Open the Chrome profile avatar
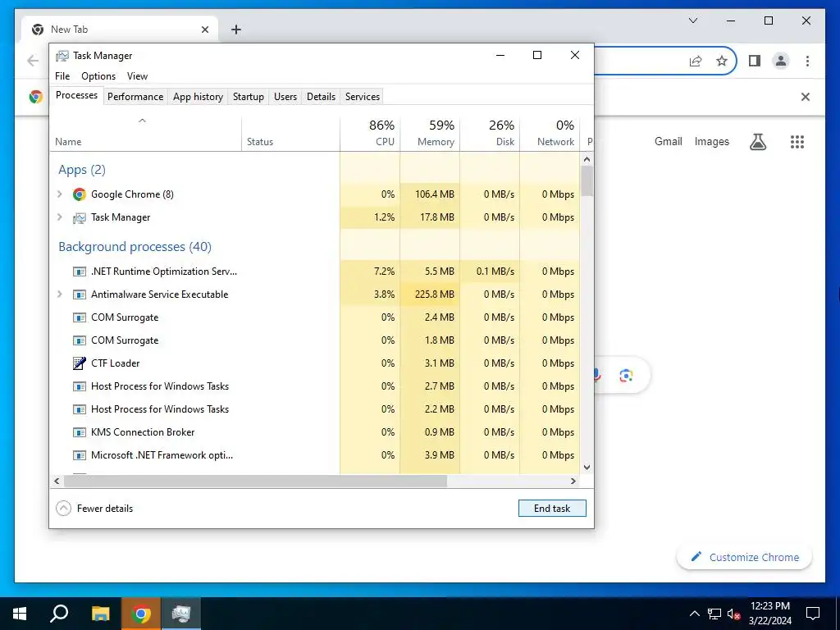The height and width of the screenshot is (630, 840). click(781, 61)
